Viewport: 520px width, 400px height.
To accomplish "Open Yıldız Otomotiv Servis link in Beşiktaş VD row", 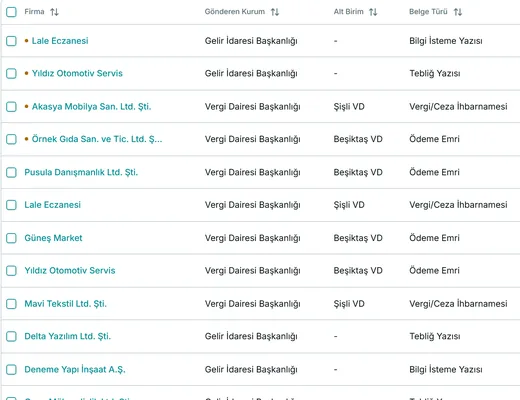I will (x=70, y=270).
